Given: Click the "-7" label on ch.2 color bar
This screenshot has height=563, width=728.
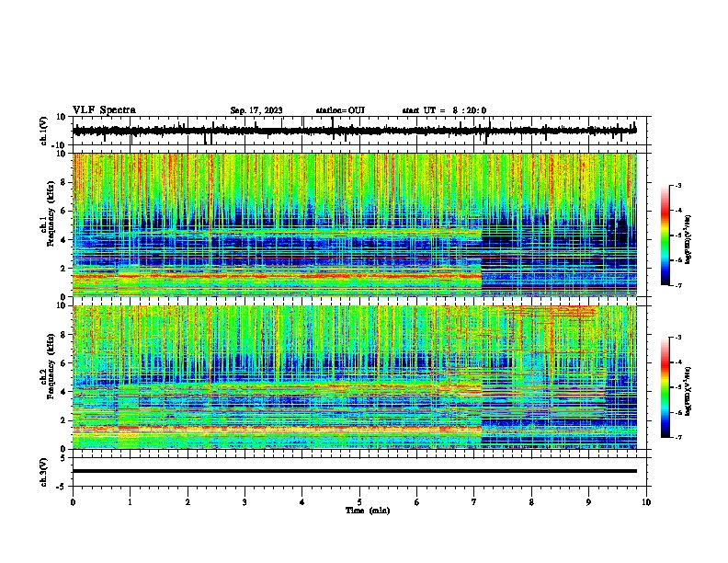Looking at the screenshot, I should pos(677,438).
